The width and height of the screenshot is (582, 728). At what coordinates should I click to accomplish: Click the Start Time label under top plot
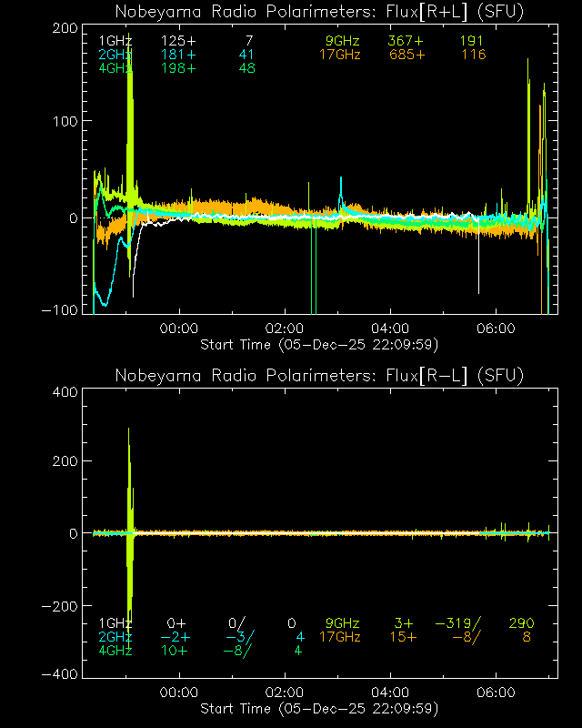click(x=319, y=344)
